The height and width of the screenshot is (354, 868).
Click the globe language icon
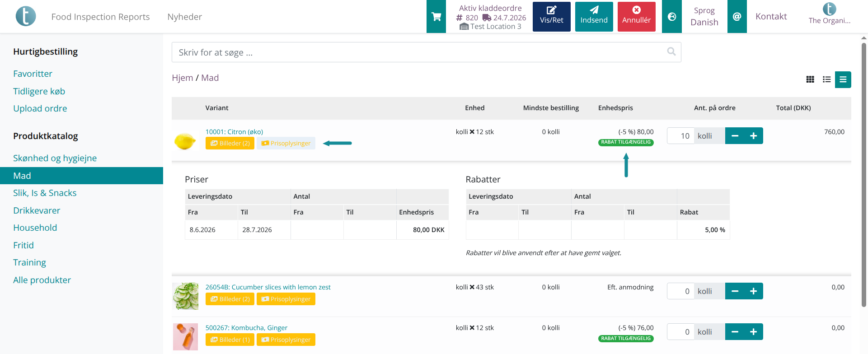pyautogui.click(x=672, y=17)
